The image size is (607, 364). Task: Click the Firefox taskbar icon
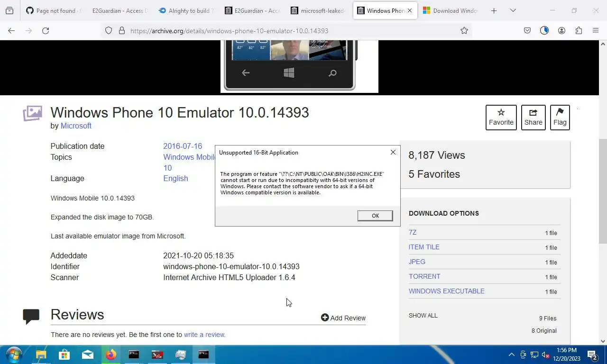[111, 355]
